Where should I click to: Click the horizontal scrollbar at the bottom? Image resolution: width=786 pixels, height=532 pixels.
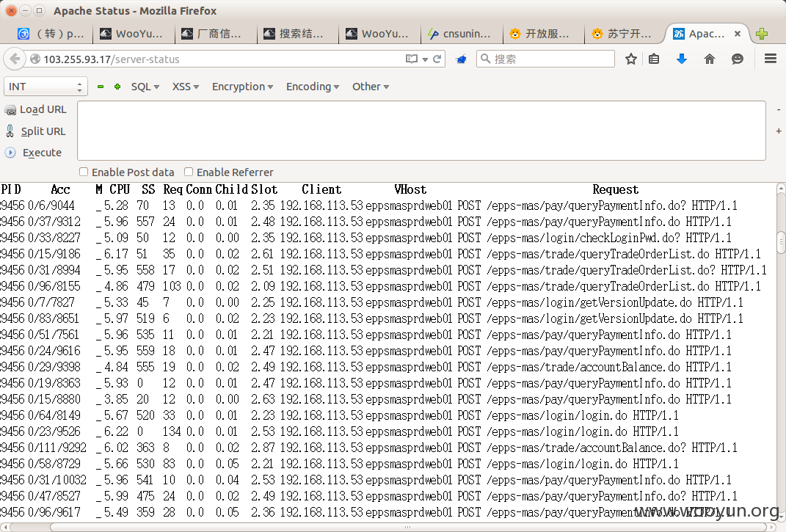[x=409, y=527]
